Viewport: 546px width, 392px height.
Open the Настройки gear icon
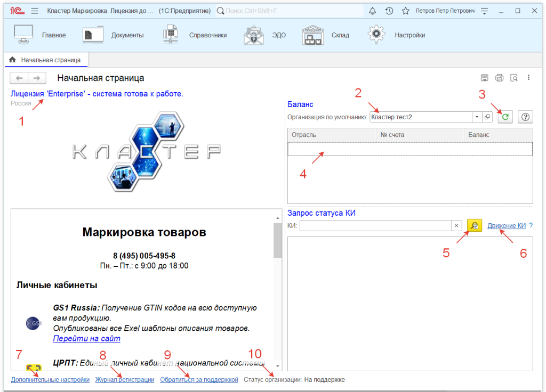(x=376, y=34)
